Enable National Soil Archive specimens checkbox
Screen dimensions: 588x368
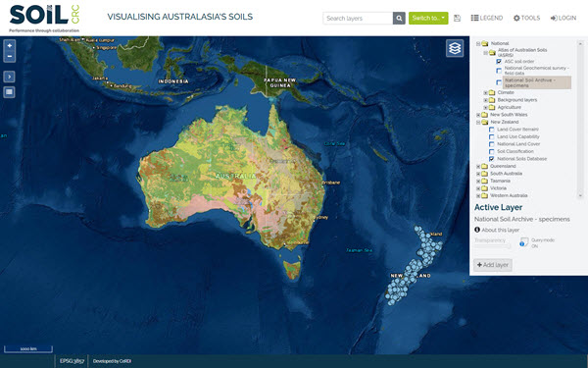pos(499,82)
